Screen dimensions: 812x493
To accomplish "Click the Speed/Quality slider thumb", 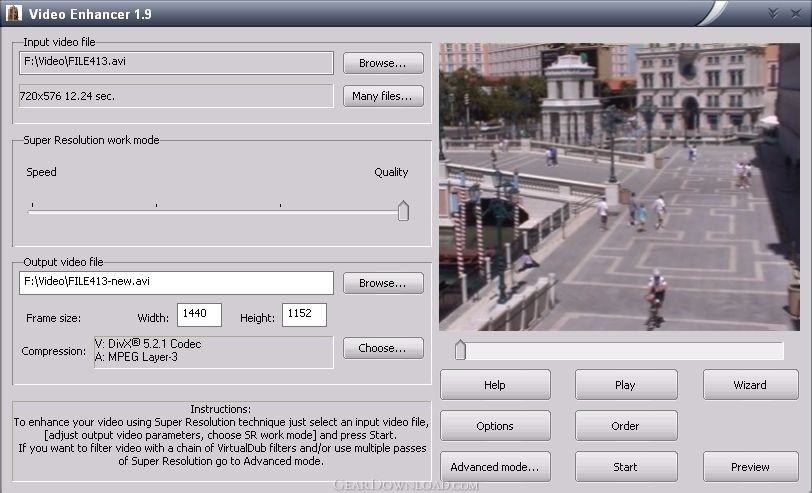I will 403,211.
